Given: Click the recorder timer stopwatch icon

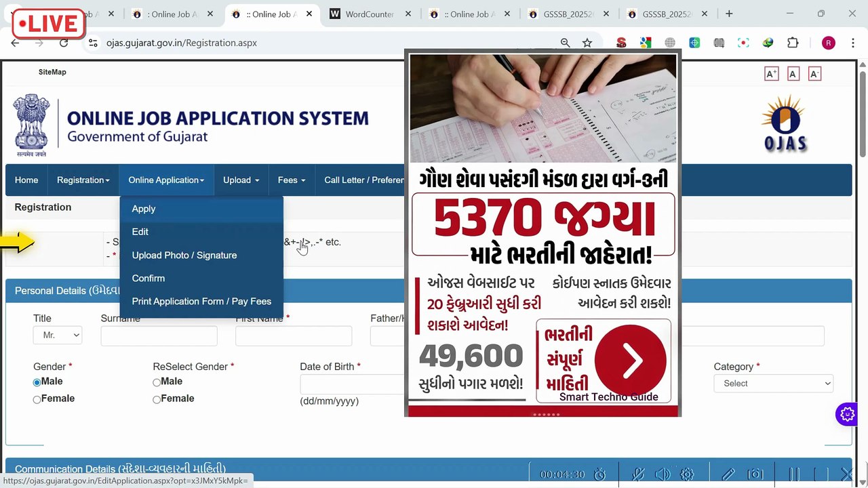Looking at the screenshot, I should pos(599,474).
